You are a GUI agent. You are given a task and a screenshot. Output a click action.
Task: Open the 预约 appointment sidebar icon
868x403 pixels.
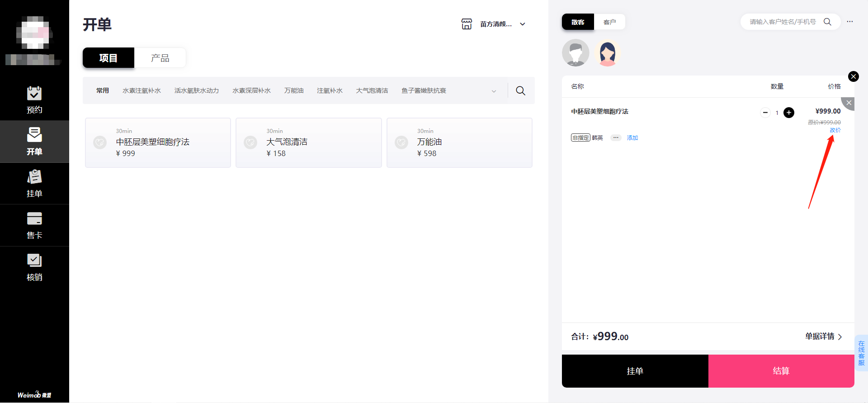(x=34, y=100)
